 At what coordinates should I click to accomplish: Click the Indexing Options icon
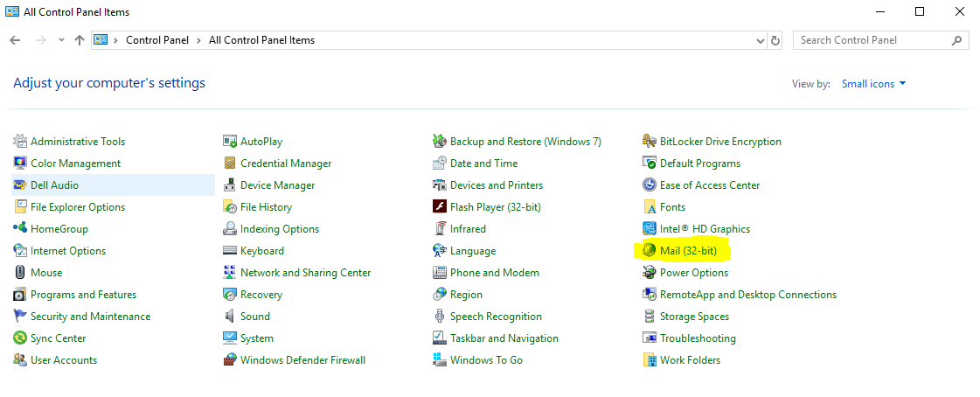230,229
